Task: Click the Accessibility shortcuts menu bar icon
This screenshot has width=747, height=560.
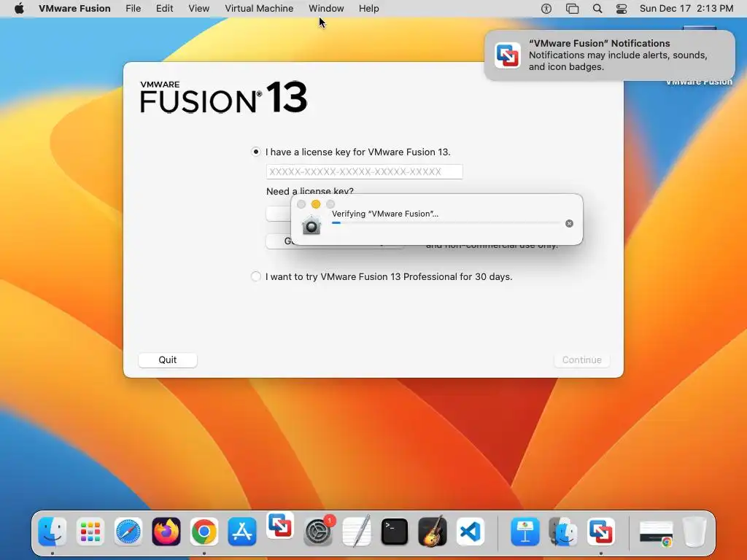Action: 546,9
